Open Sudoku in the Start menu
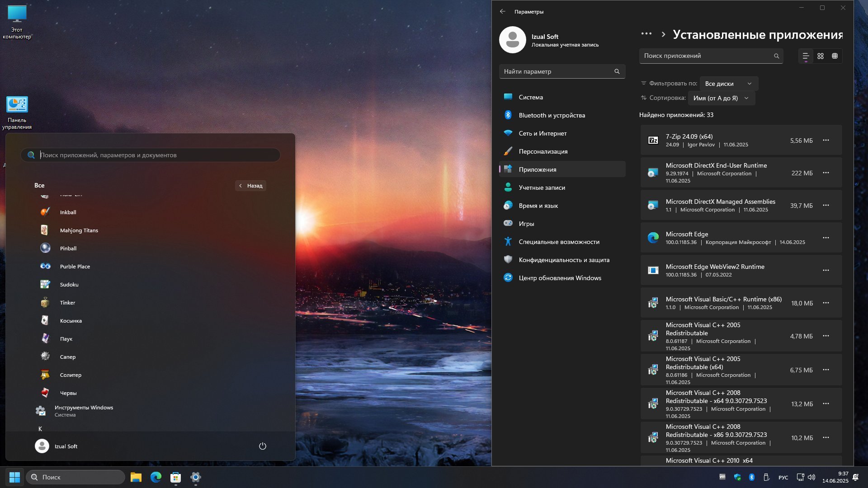Viewport: 868px width, 488px height. tap(150, 285)
